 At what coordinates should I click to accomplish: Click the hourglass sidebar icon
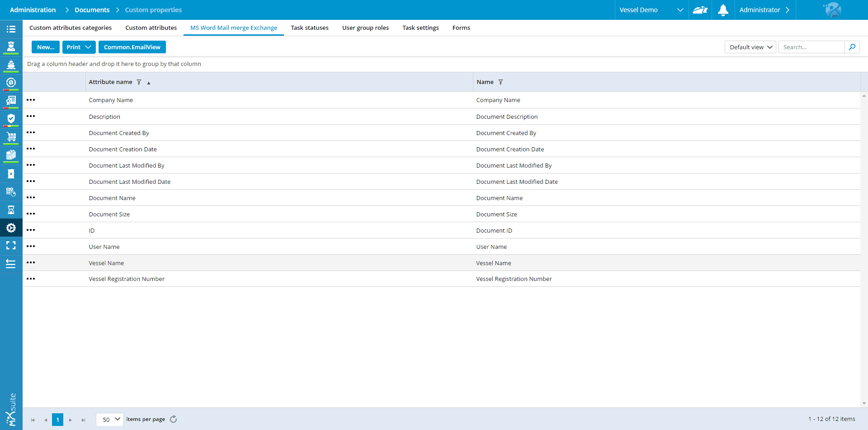tap(11, 210)
